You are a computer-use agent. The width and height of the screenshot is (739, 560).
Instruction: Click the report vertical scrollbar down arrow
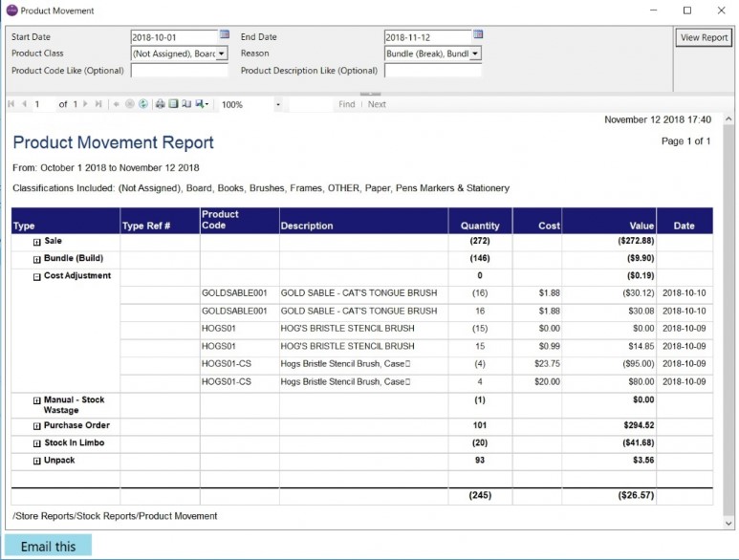(728, 524)
